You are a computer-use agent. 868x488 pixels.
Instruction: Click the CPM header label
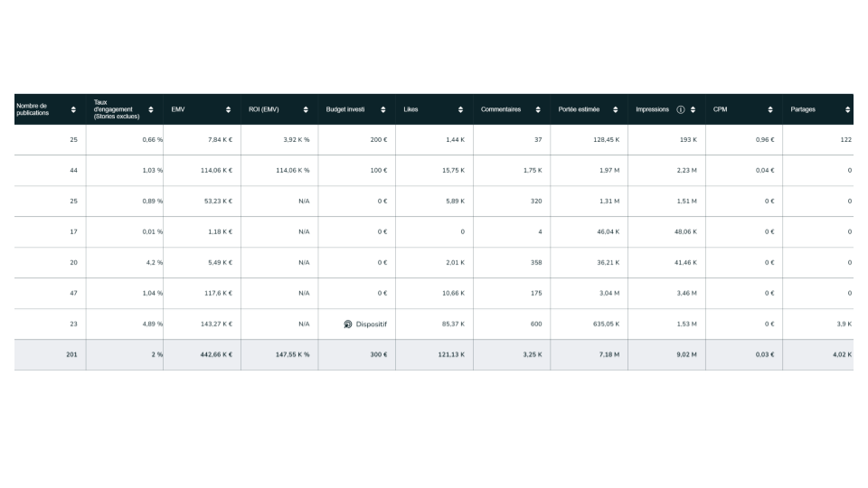tap(721, 109)
